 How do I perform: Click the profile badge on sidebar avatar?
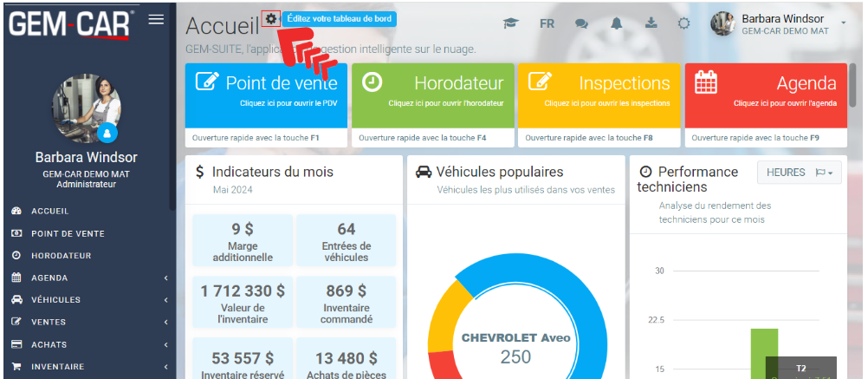point(107,133)
